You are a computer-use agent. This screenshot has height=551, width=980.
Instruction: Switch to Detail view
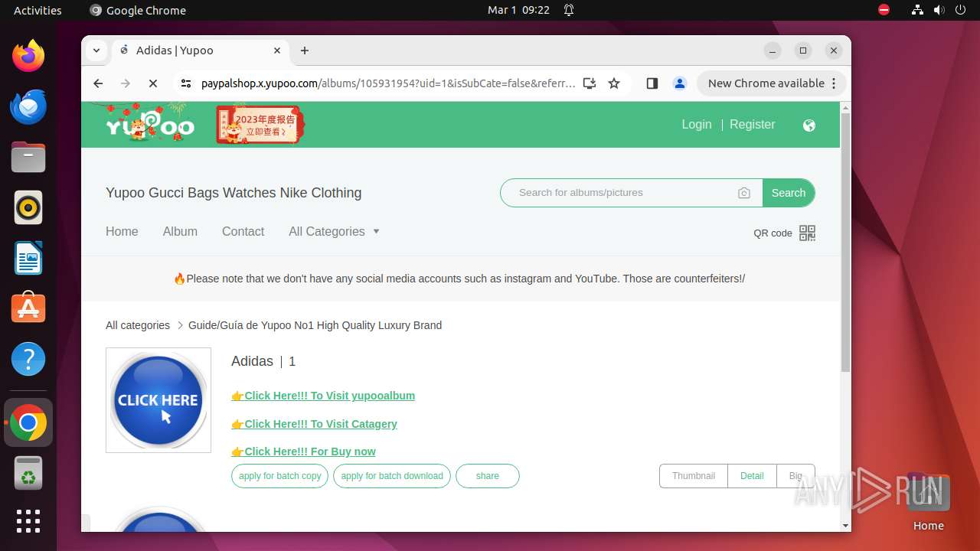[x=752, y=476]
